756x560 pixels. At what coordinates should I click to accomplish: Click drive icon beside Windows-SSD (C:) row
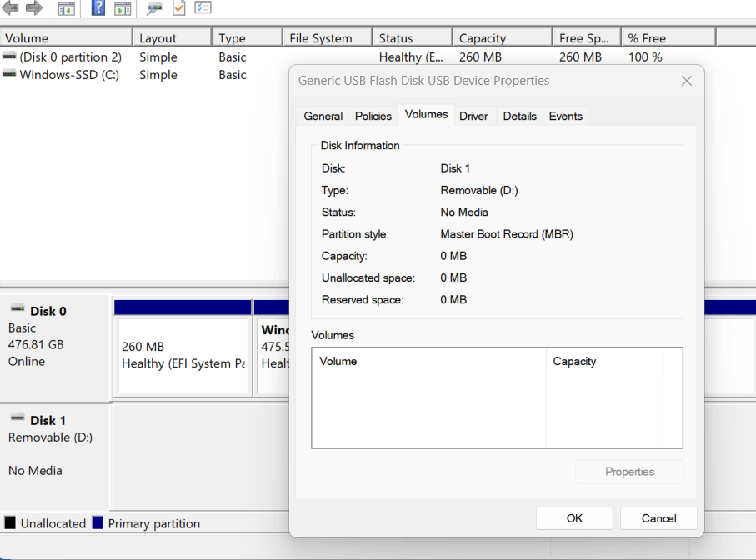click(9, 75)
